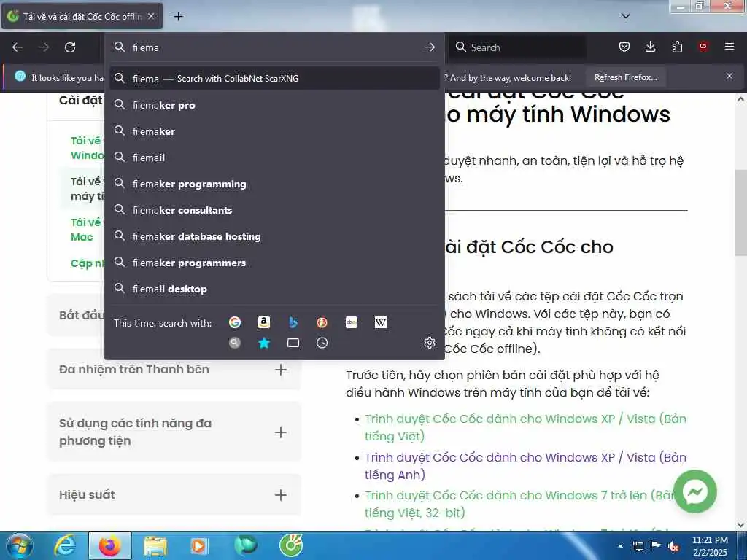The image size is (747, 560).
Task: Open the Action Center flag tray icon
Action: (656, 547)
